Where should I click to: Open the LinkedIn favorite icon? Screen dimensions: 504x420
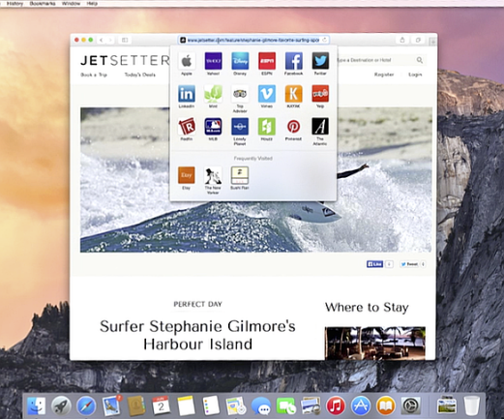click(187, 94)
